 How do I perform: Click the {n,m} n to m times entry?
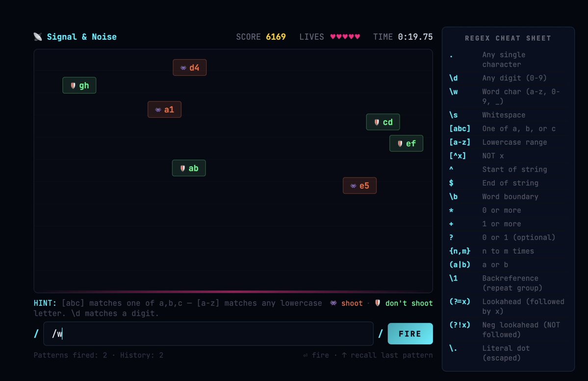tap(508, 251)
